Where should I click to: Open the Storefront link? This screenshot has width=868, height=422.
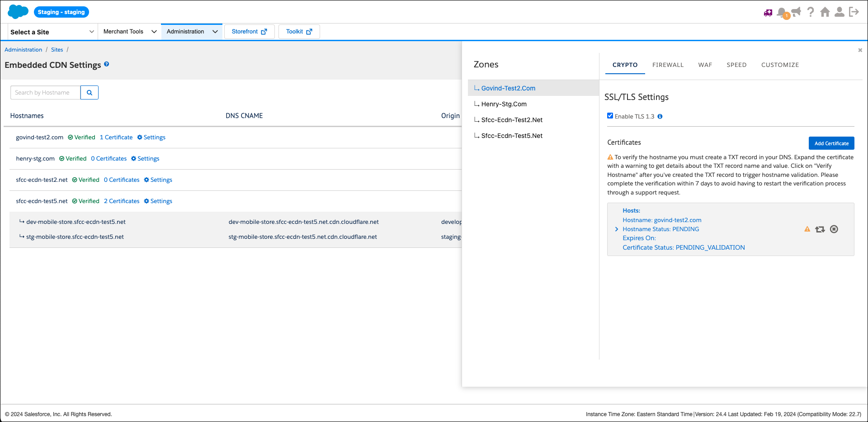(x=250, y=32)
